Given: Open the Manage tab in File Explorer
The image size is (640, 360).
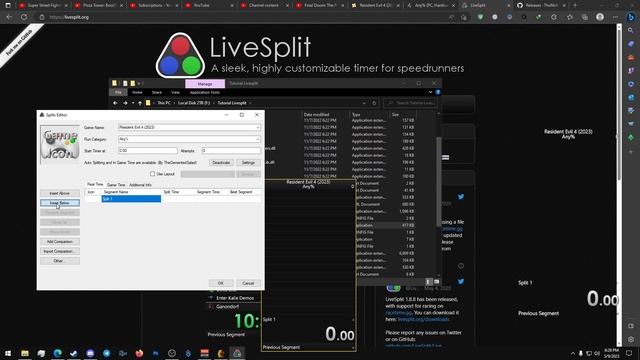Looking at the screenshot, I should coord(205,84).
